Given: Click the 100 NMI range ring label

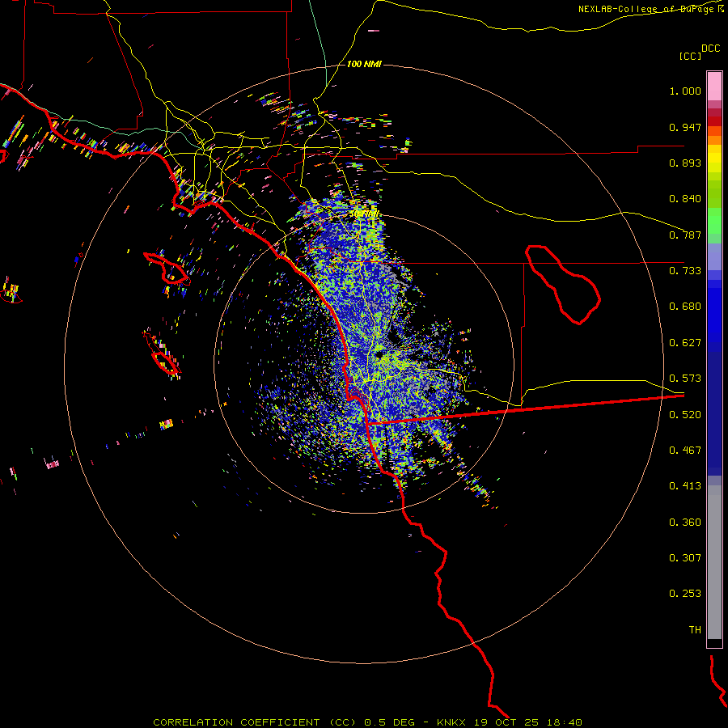Looking at the screenshot, I should coord(364,64).
